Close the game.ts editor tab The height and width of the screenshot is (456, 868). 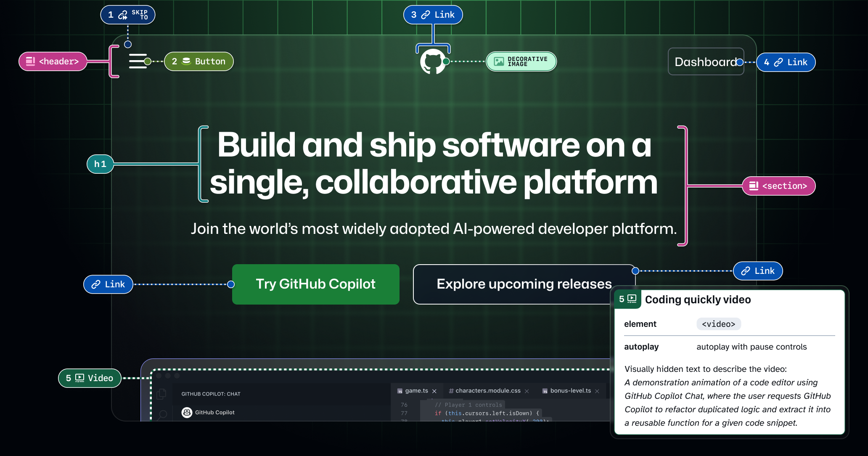tap(435, 390)
